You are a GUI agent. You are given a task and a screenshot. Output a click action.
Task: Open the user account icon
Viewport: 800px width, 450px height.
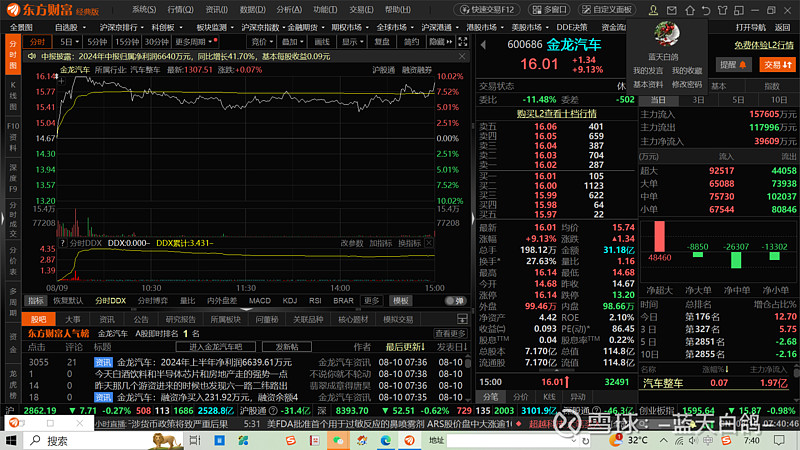tap(653, 10)
